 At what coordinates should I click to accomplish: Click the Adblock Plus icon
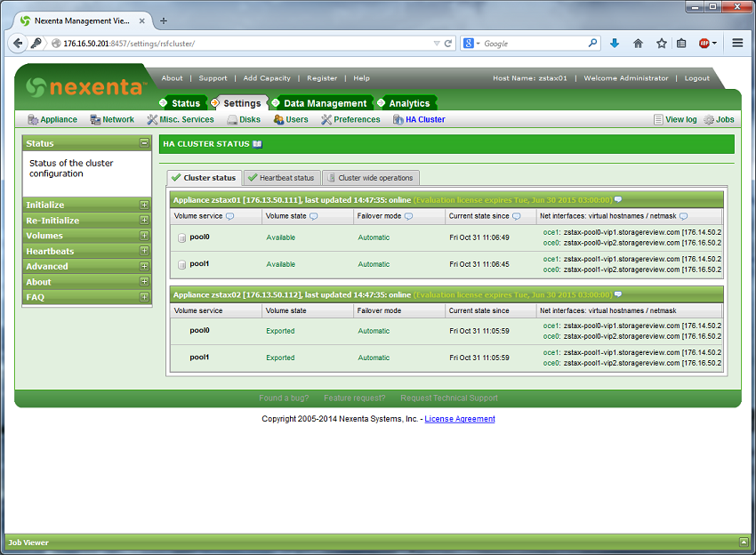click(x=704, y=44)
